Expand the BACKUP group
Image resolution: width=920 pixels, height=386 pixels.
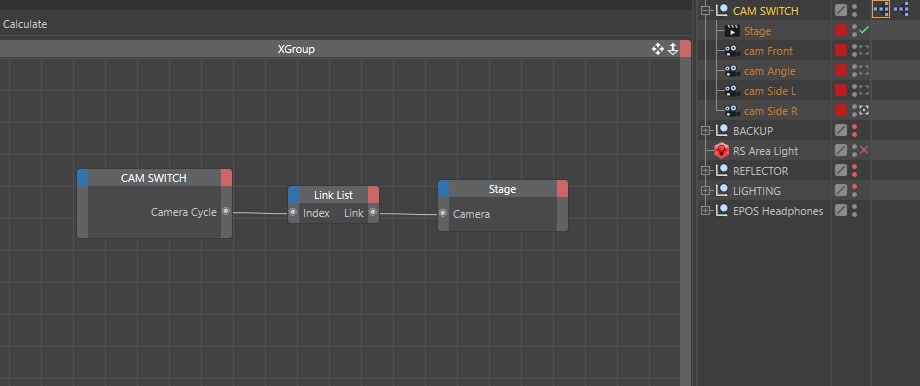click(x=706, y=131)
